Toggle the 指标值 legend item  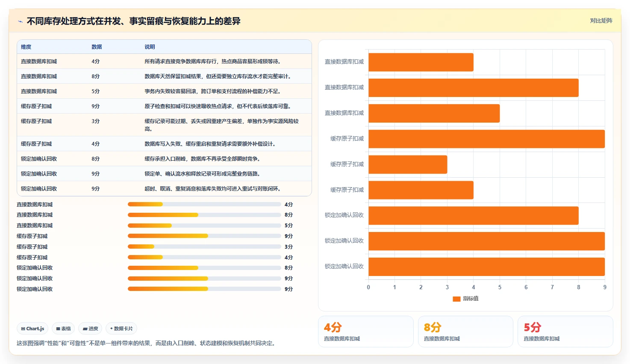[465, 299]
